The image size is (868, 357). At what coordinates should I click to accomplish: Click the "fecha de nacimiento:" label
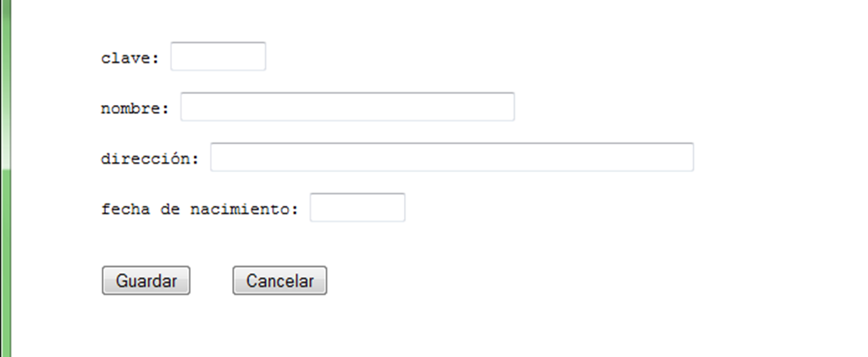coord(200,209)
